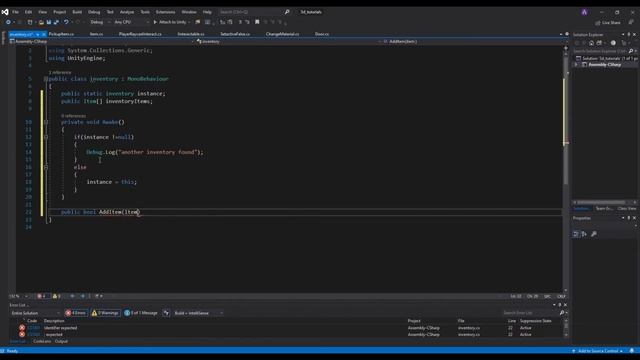Open the Window menu
Image resolution: width=640 pixels, height=360 pixels.
(x=189, y=12)
